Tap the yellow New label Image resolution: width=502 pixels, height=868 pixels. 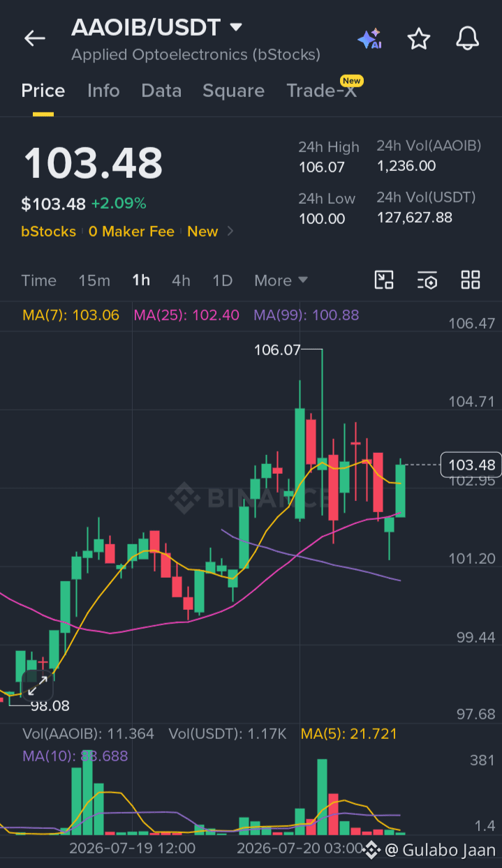[x=202, y=232]
